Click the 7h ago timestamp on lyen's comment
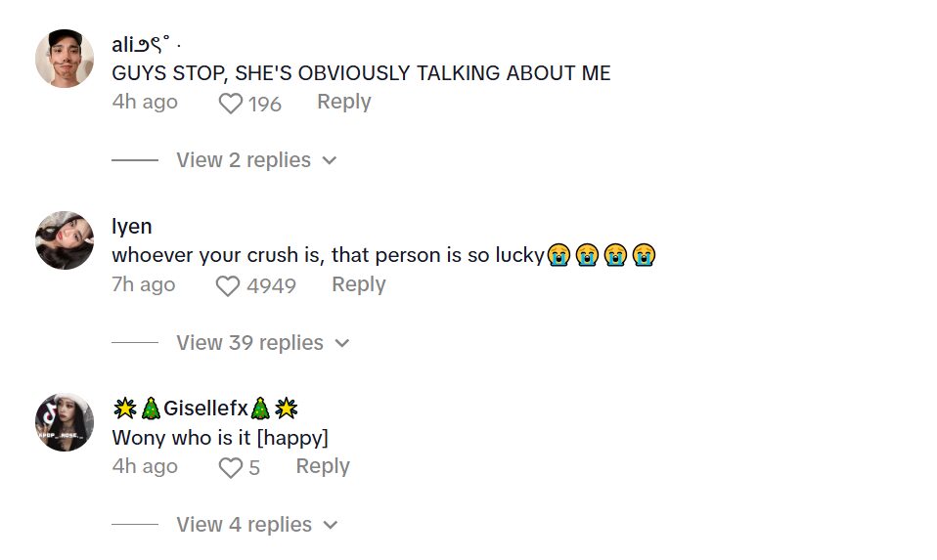This screenshot has height=560, width=937. tap(144, 284)
